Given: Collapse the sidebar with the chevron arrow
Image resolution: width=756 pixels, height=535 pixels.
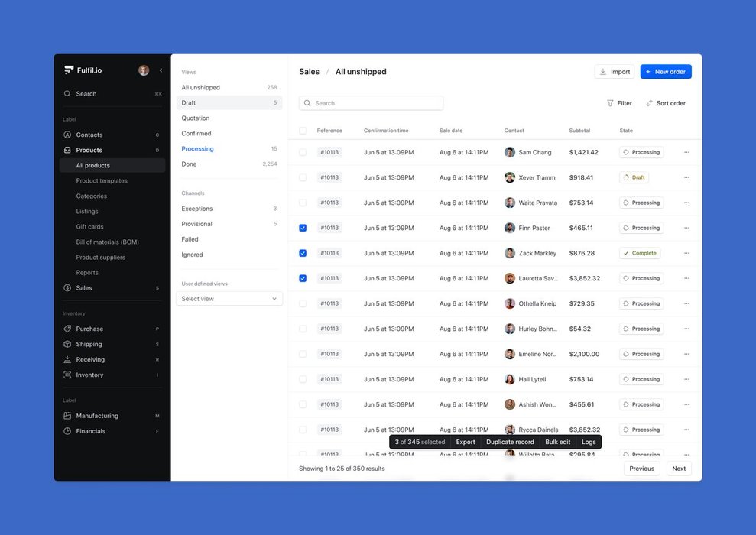Looking at the screenshot, I should click(161, 70).
